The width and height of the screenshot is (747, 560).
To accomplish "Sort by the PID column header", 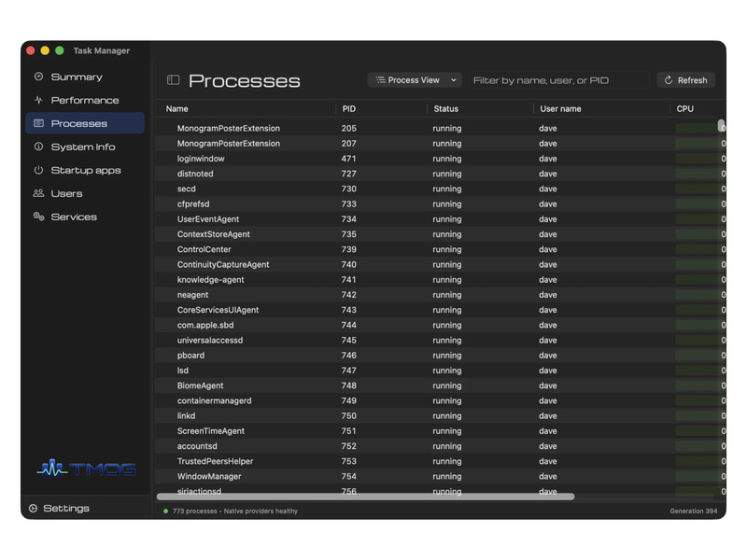I will tap(348, 108).
